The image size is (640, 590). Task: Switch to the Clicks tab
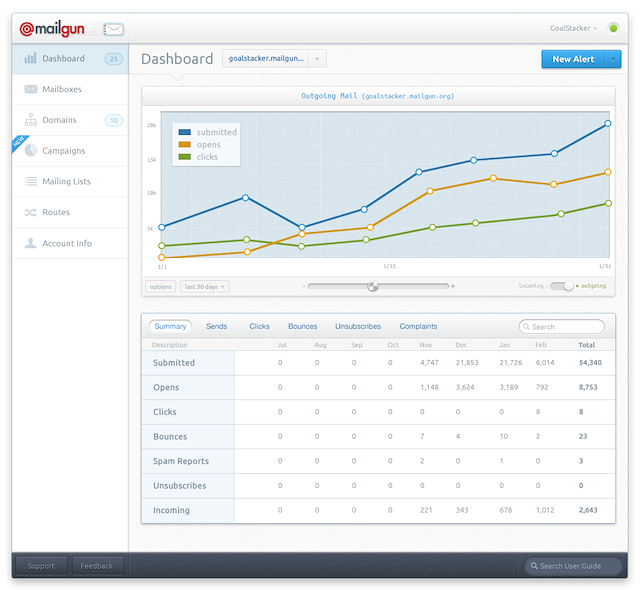tap(260, 326)
